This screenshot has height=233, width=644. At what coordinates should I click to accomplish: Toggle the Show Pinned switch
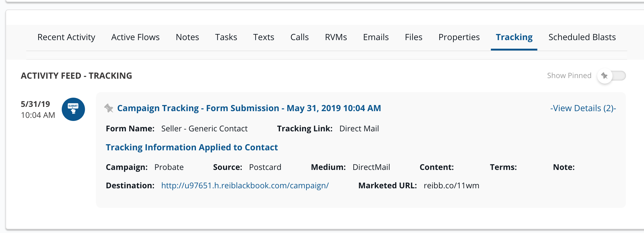click(612, 76)
